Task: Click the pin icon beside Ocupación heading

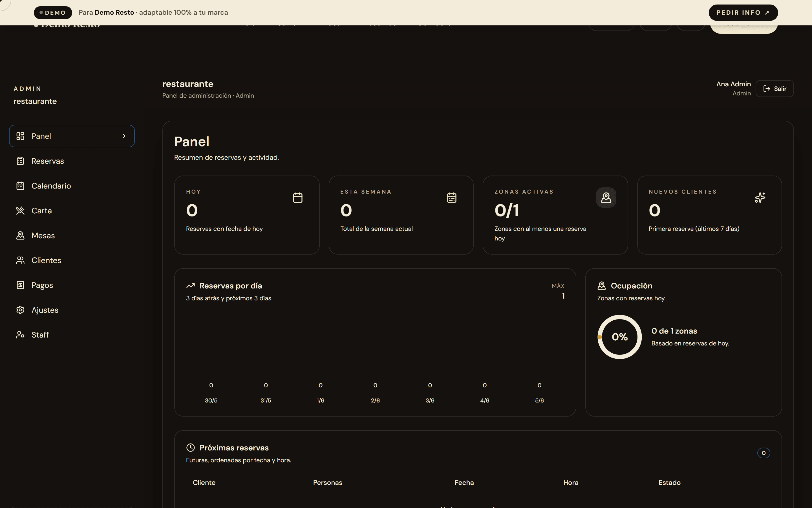Action: (602, 286)
